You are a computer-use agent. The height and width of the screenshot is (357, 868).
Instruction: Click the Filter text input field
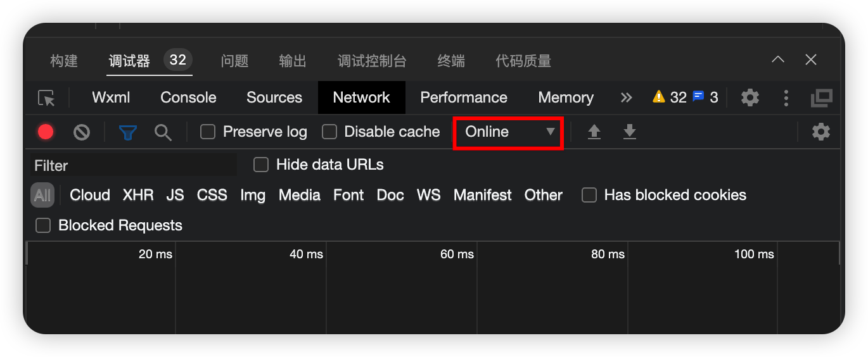(x=133, y=165)
